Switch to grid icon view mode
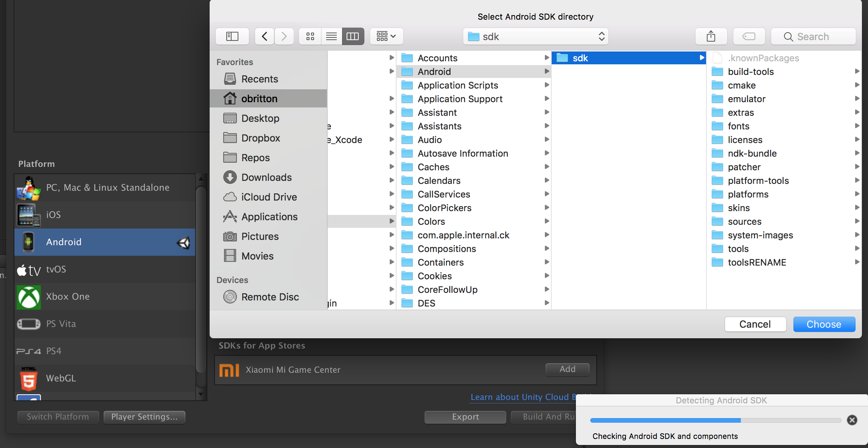Screen dimensions: 868x448 pyautogui.click(x=310, y=36)
